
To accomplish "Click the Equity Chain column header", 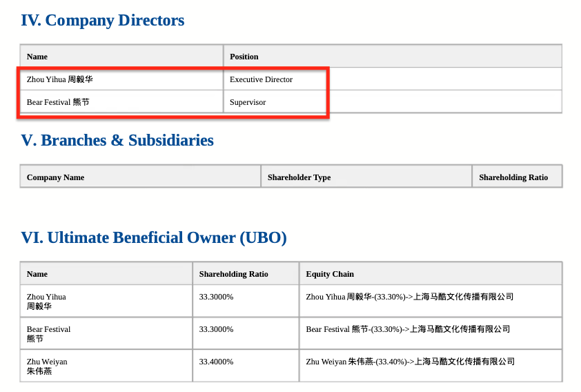I will coord(330,274).
